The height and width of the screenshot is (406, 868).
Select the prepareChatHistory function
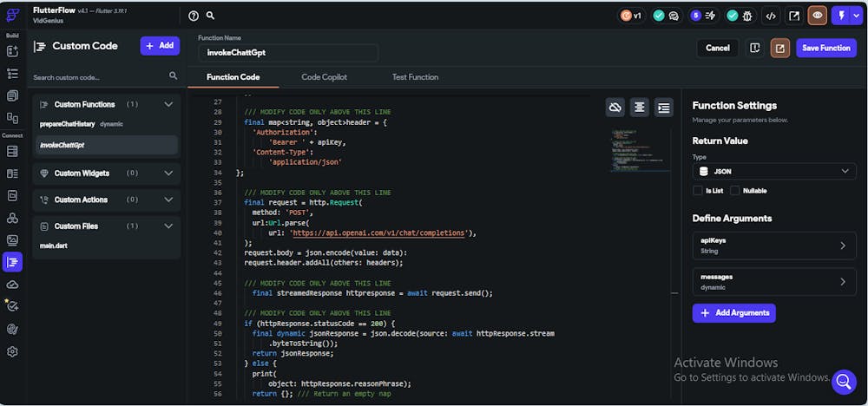tap(68, 124)
